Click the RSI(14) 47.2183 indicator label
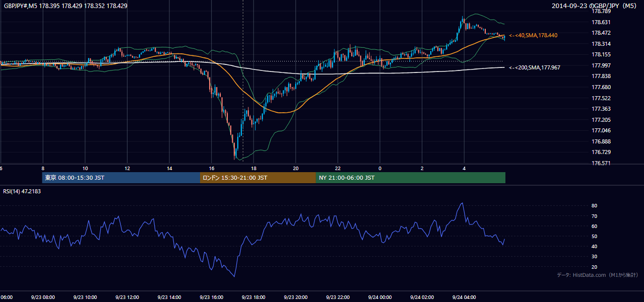Image resolution: width=644 pixels, height=302 pixels. coord(22,191)
